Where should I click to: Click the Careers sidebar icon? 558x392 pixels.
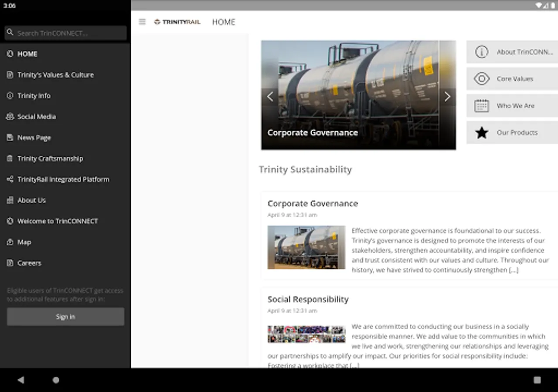click(10, 263)
